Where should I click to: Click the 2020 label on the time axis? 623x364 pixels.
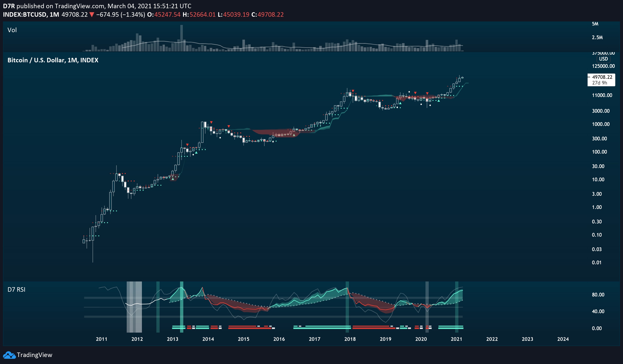[x=421, y=339]
